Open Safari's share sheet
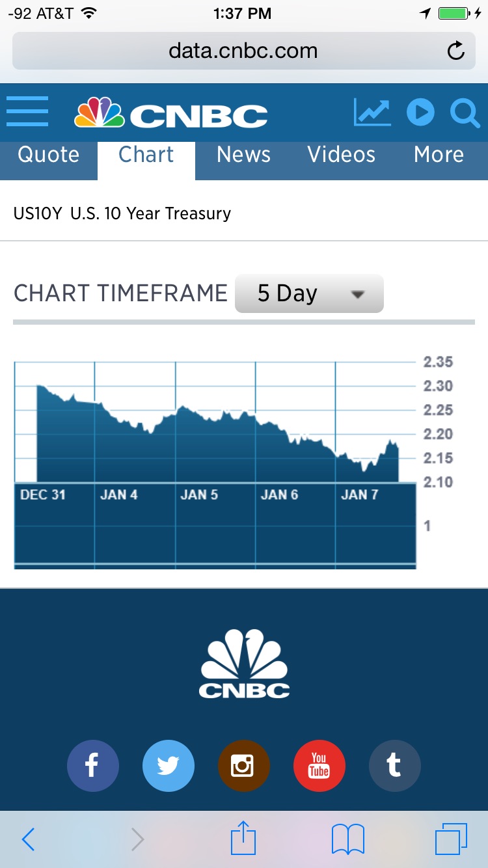Viewport: 488px width, 868px height. coord(243,839)
